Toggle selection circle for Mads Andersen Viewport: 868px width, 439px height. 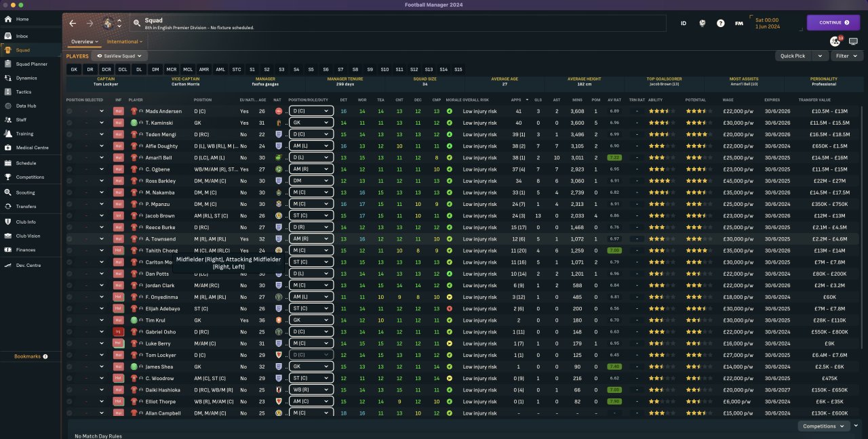[69, 111]
